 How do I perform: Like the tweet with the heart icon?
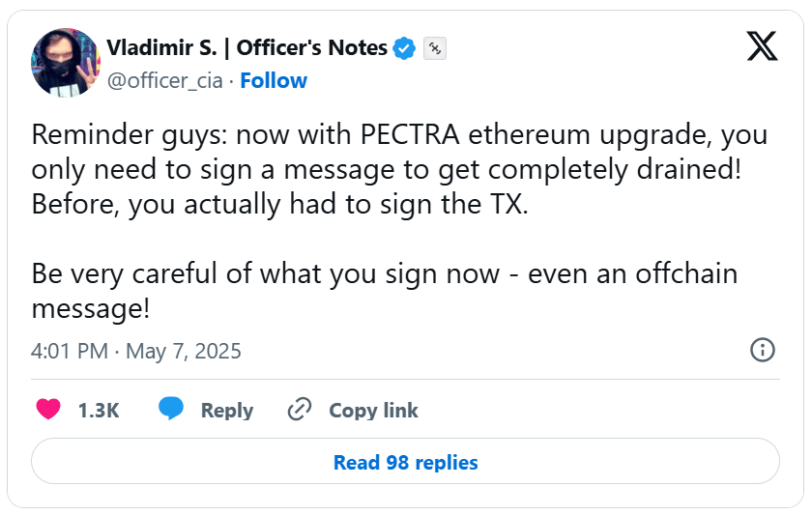[x=48, y=410]
